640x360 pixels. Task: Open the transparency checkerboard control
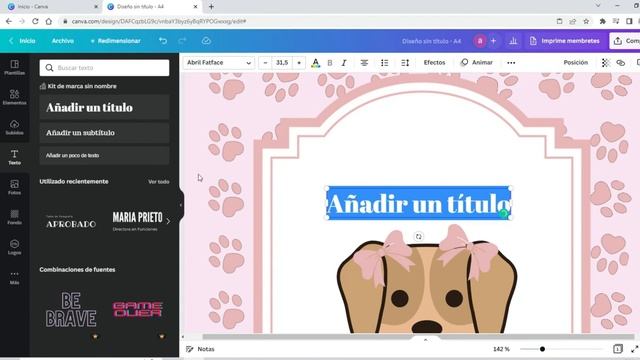pyautogui.click(x=605, y=63)
